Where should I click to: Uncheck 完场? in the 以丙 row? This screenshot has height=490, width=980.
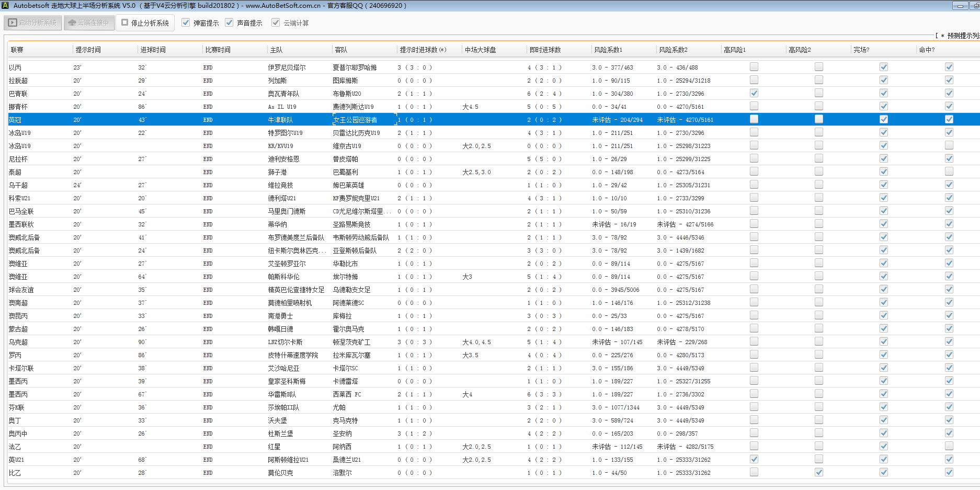click(883, 67)
